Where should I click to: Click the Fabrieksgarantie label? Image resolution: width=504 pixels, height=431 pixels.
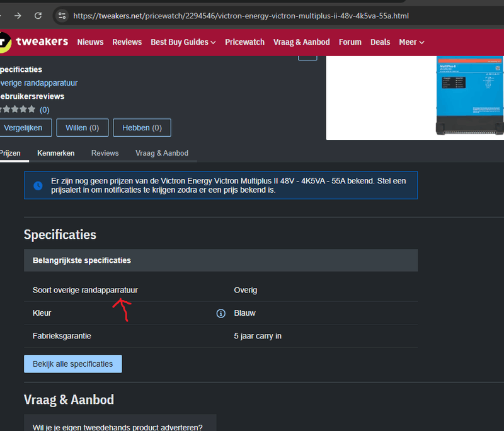pos(62,336)
